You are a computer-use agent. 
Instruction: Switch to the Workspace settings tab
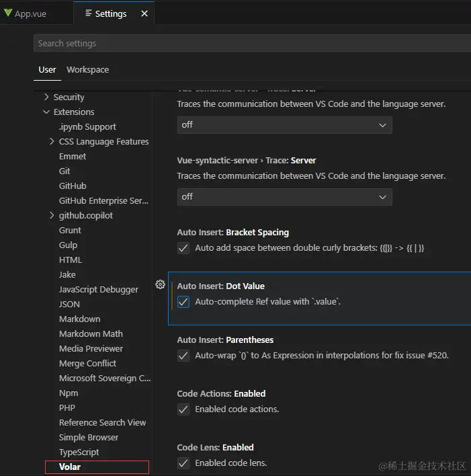[87, 70]
